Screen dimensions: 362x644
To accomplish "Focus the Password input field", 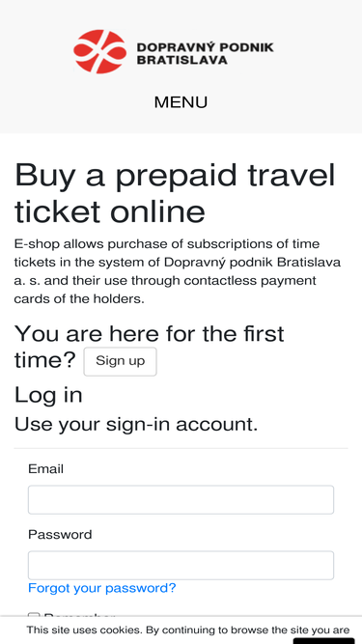I will coord(181,565).
